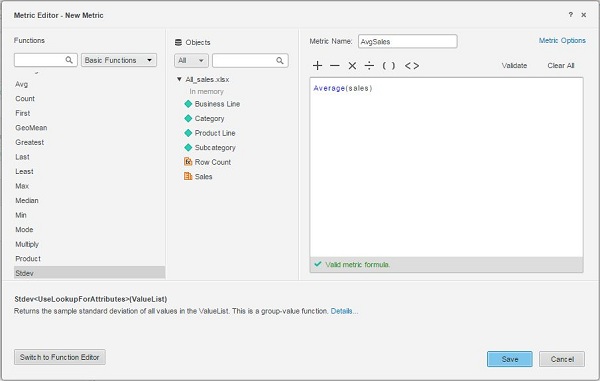Select the GeoMean function

click(31, 128)
